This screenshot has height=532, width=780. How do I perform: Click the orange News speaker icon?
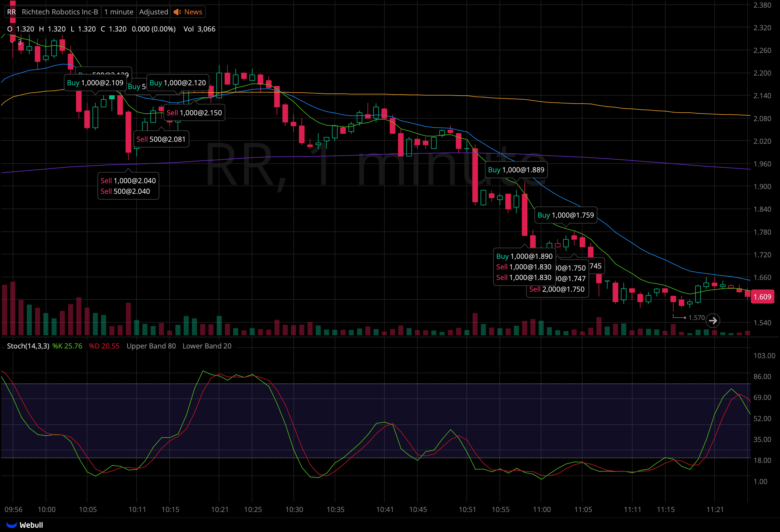177,12
